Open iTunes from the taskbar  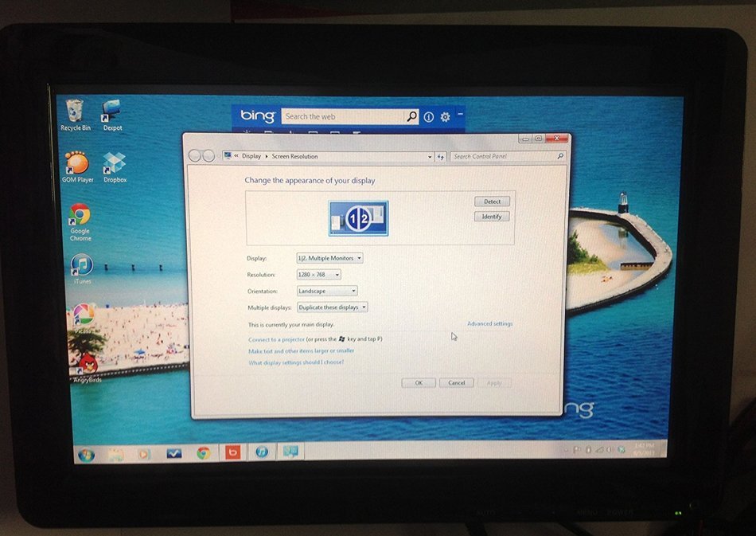tap(262, 452)
